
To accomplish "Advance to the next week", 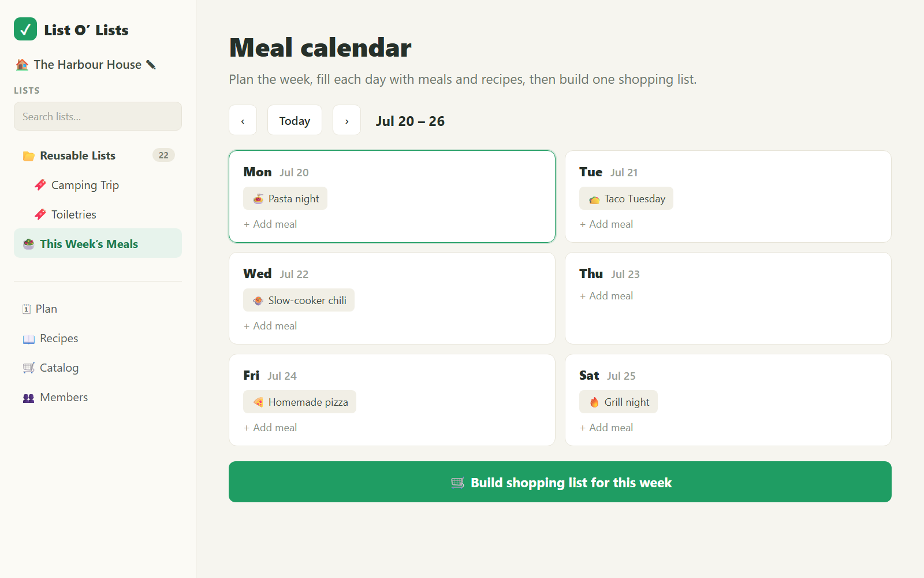I will coord(346,120).
